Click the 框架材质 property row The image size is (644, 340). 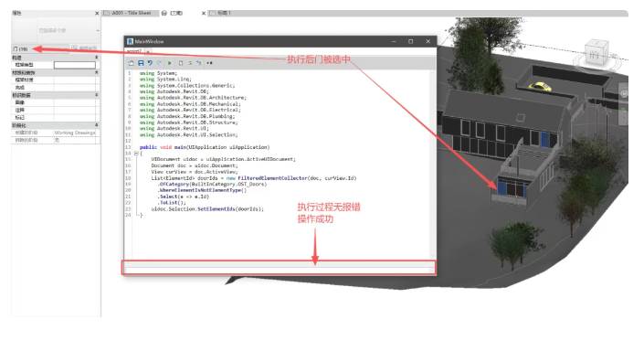click(56, 80)
